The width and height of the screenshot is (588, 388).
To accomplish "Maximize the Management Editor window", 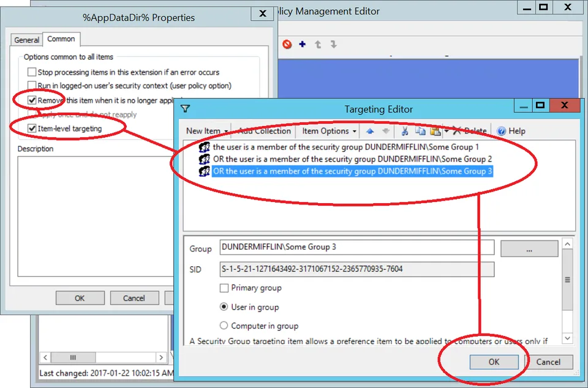I will point(543,7).
